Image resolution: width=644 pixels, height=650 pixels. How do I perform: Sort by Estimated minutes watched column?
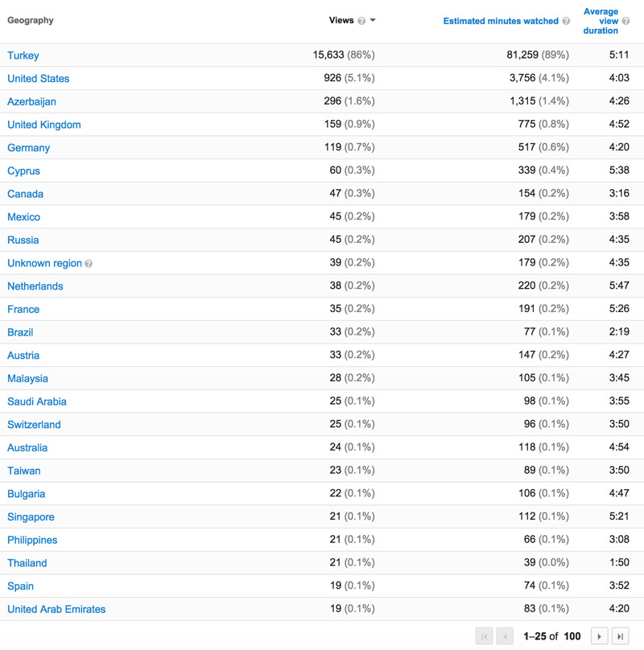click(x=501, y=21)
